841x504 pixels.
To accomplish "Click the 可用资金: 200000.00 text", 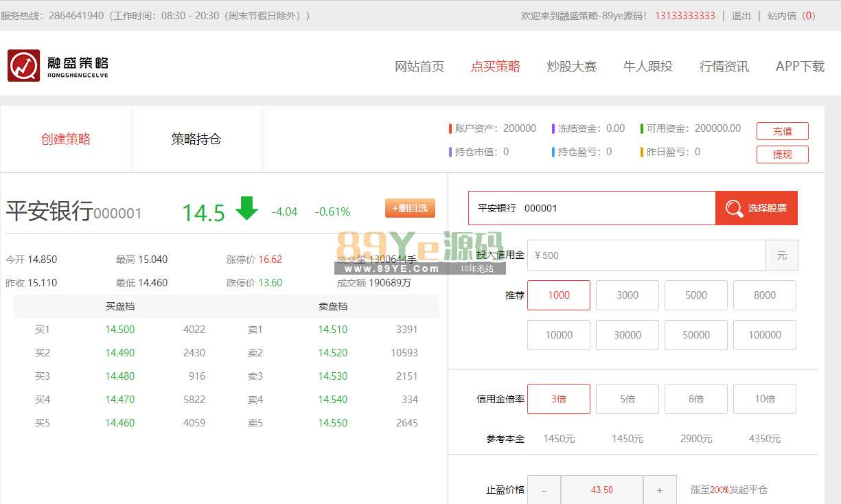I will click(x=694, y=128).
